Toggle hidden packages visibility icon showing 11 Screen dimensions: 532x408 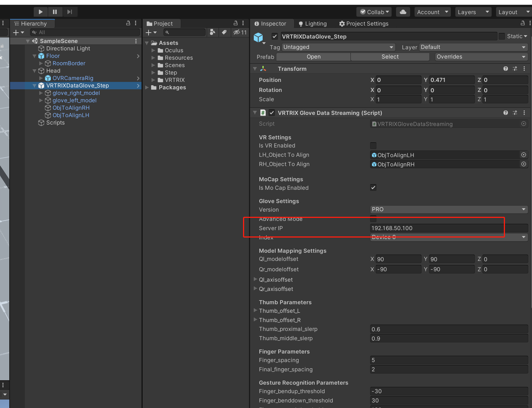(240, 33)
